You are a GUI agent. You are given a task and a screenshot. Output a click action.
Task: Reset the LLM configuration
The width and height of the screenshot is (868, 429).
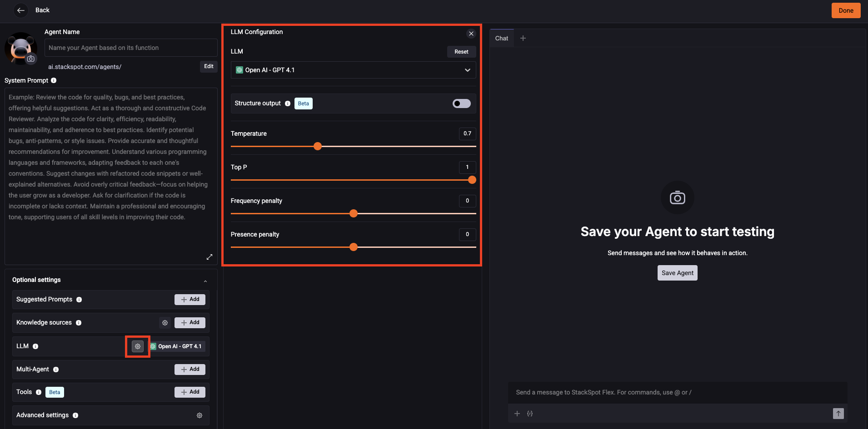click(461, 52)
